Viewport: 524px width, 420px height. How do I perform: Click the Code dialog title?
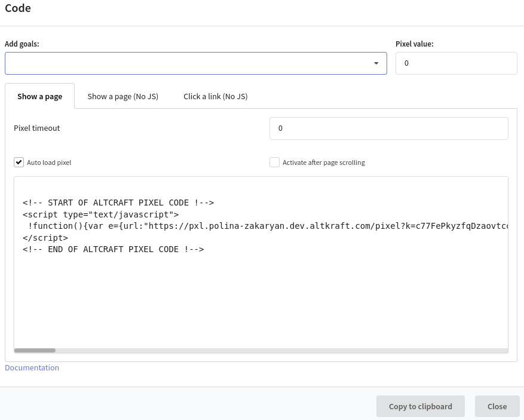coord(18,8)
